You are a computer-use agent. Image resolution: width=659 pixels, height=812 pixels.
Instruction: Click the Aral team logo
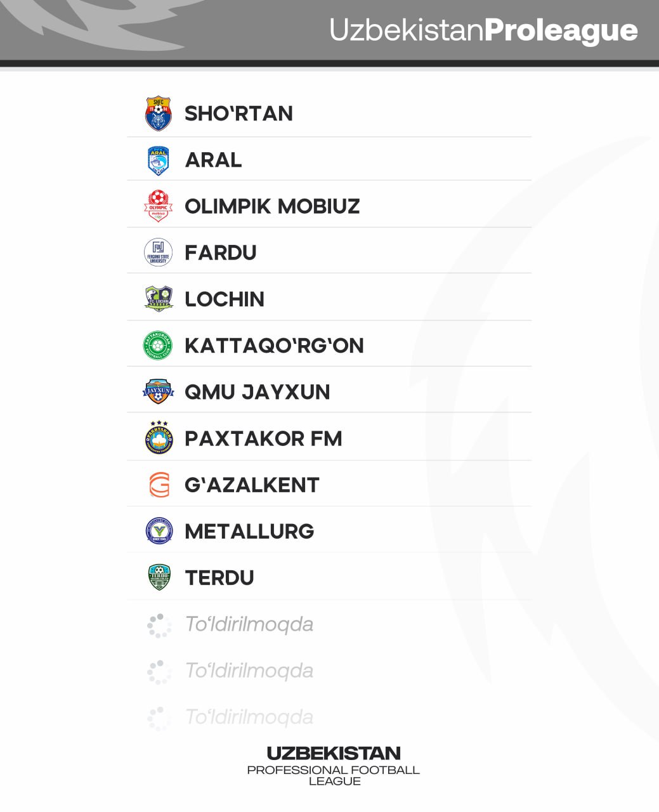tap(159, 160)
